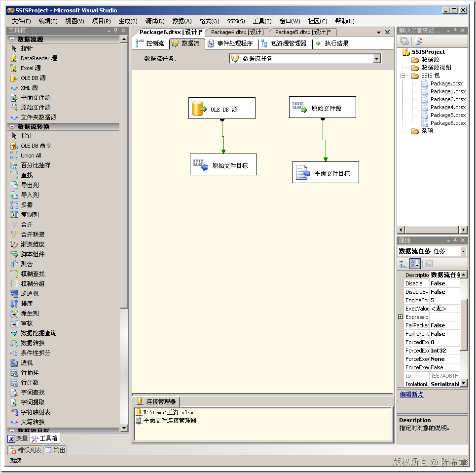Open the active document tabs list dropdown
The height and width of the screenshot is (473, 476).
tap(378, 32)
